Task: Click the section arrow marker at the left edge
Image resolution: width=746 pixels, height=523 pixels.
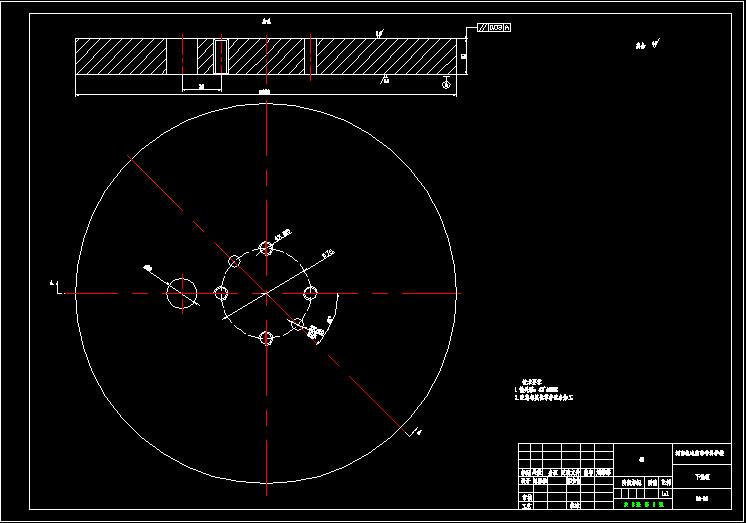Action: 55,287
